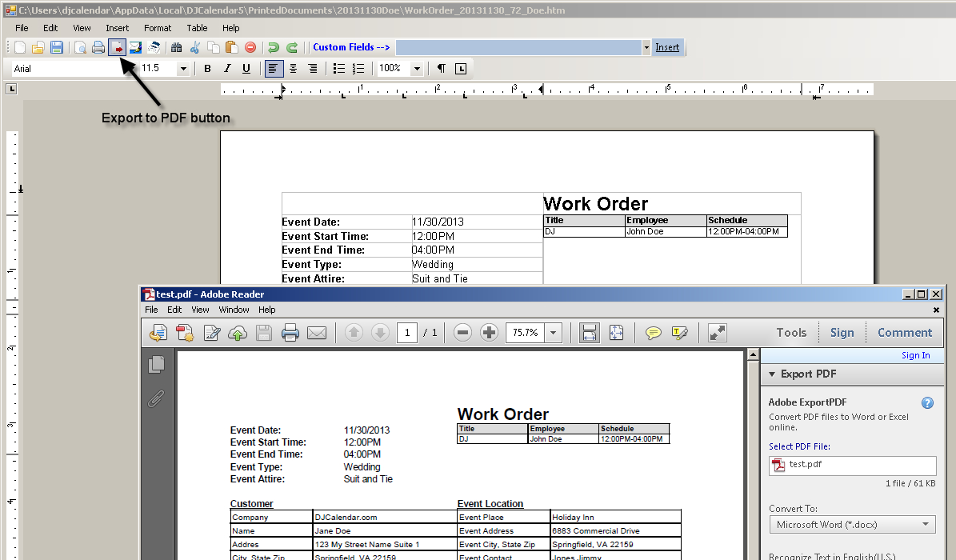Click the email envelope icon in Adobe Reader
Viewport: 956px width, 560px height.
pyautogui.click(x=317, y=333)
